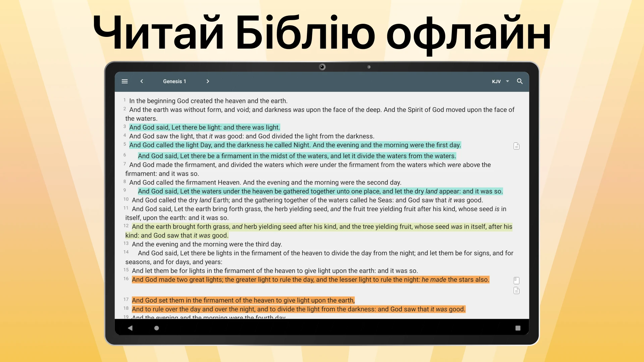Select verse 8 'called the firmament Heaven'
Image resolution: width=644 pixels, height=362 pixels.
[x=265, y=182]
